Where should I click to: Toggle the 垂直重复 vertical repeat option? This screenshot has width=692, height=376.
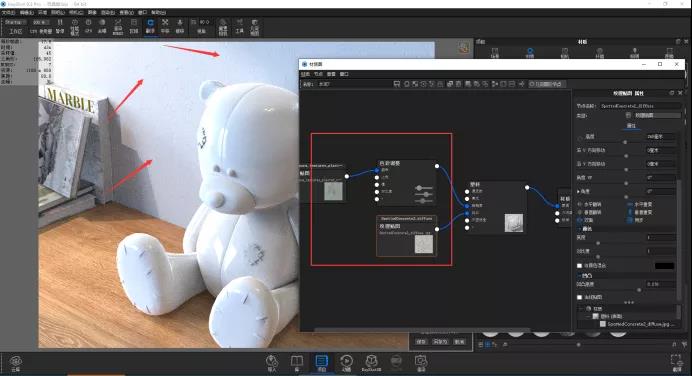[x=640, y=212]
